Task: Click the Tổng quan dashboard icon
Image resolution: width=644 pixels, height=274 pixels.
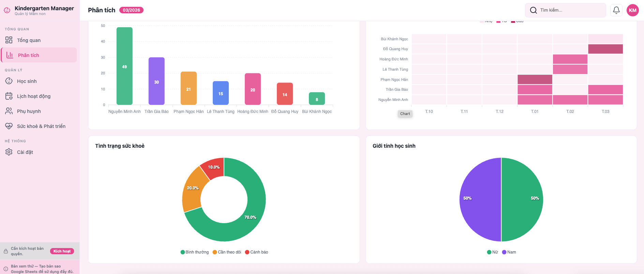Action: coord(9,40)
